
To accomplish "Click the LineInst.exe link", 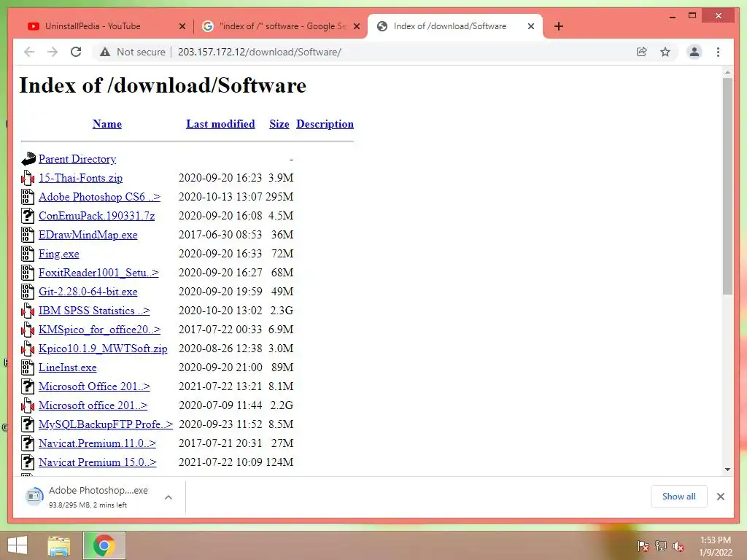I will (68, 367).
